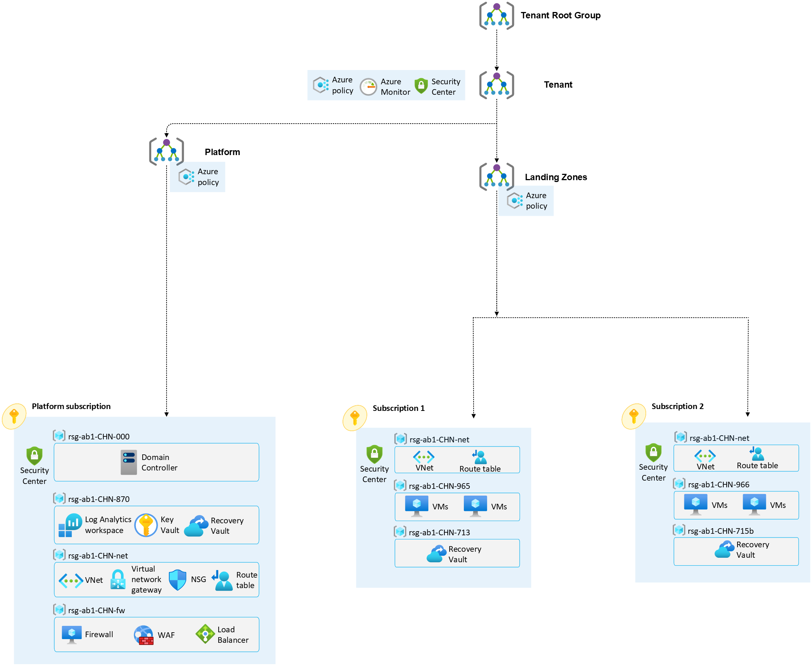Click the NSG shield icon
This screenshot has width=812, height=666.
click(x=177, y=579)
